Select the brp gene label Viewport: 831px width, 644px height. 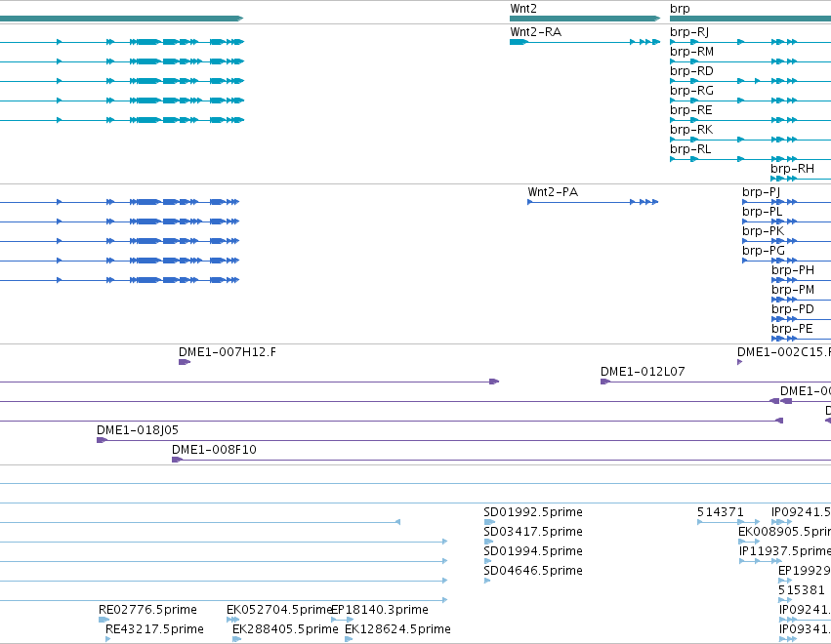[680, 9]
